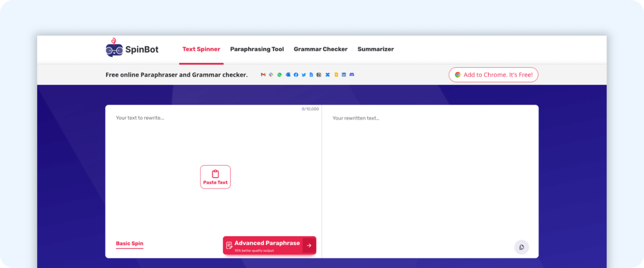This screenshot has height=268, width=644.
Task: Click Add to Chrome. It's Free! button
Action: click(x=493, y=75)
